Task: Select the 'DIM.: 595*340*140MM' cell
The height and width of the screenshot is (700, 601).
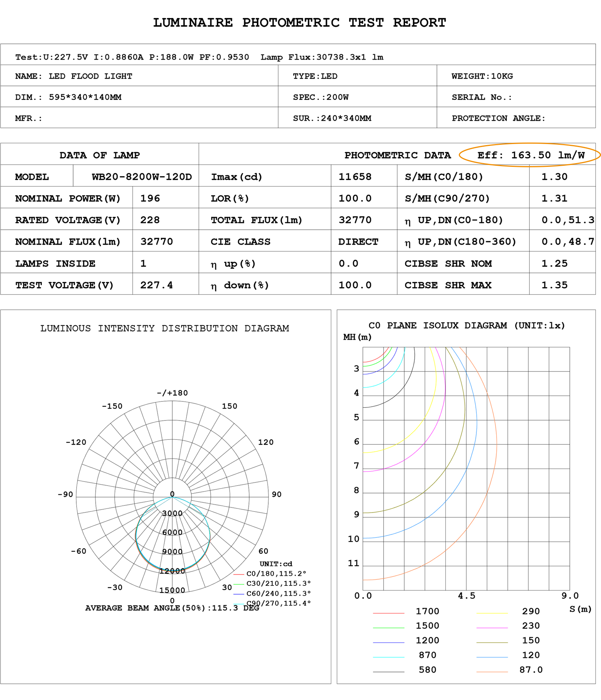Action: (x=139, y=97)
